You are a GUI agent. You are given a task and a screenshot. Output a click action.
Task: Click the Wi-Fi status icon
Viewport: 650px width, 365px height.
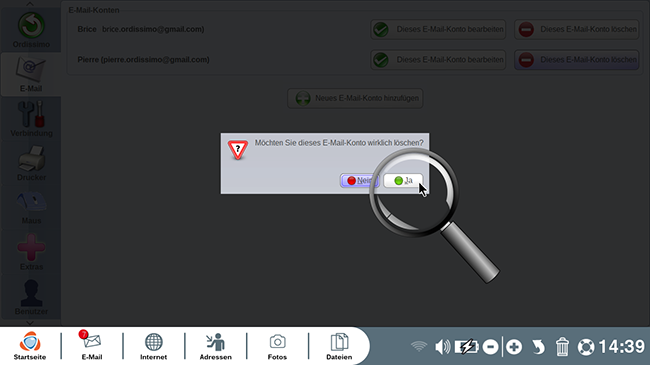tap(419, 346)
